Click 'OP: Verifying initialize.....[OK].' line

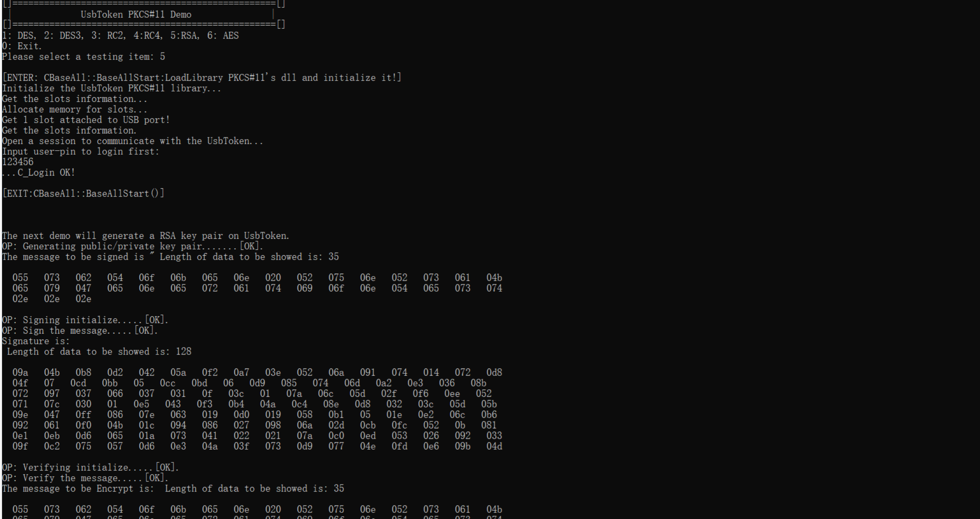click(x=90, y=468)
